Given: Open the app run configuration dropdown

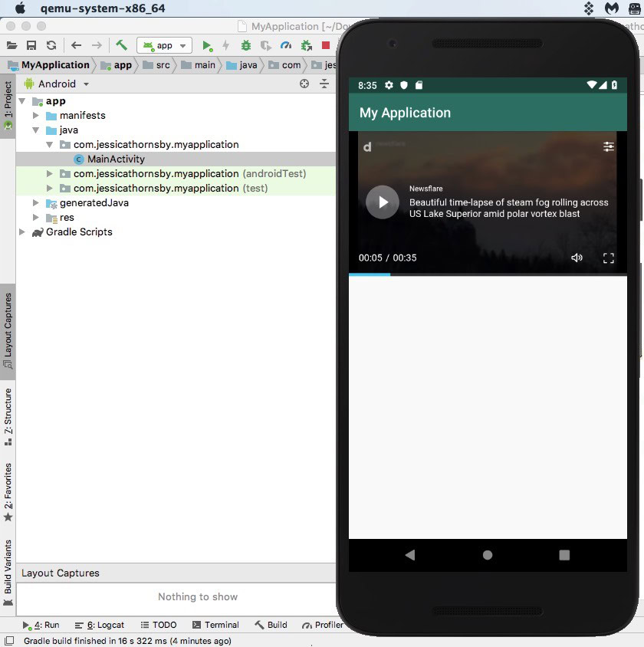Looking at the screenshot, I should click(x=164, y=46).
